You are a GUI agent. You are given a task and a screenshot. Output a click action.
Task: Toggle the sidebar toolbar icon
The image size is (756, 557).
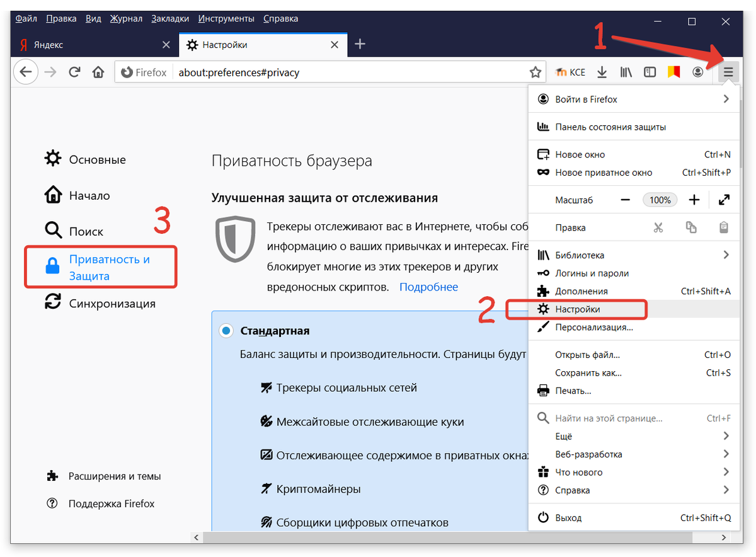[x=650, y=72]
